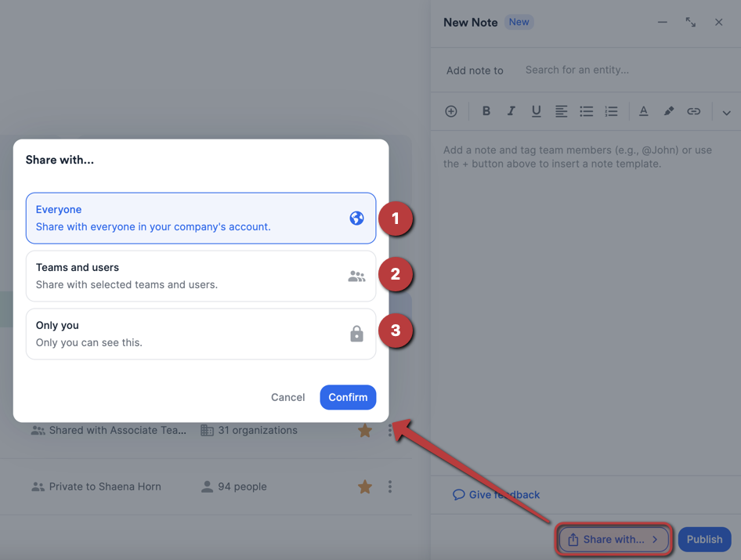The height and width of the screenshot is (560, 741).
Task: Open the note template insert button
Action: 451,110
